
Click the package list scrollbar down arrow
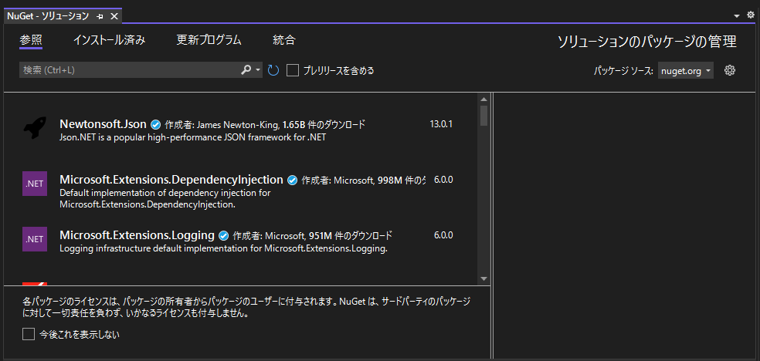click(484, 279)
